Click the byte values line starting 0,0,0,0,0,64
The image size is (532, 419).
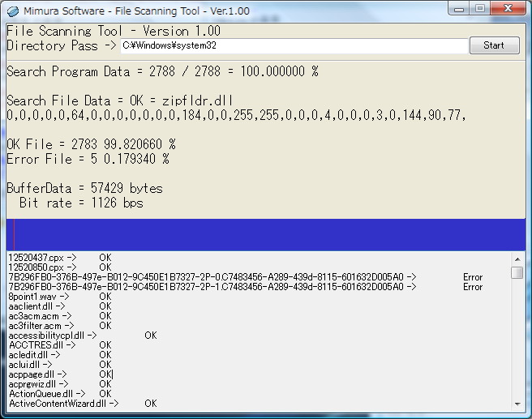click(237, 116)
